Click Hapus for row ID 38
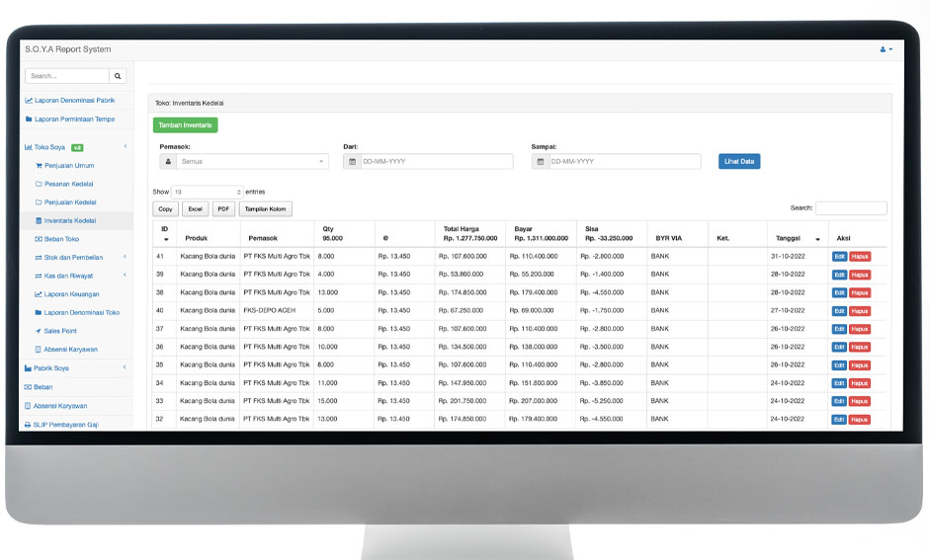 [860, 292]
